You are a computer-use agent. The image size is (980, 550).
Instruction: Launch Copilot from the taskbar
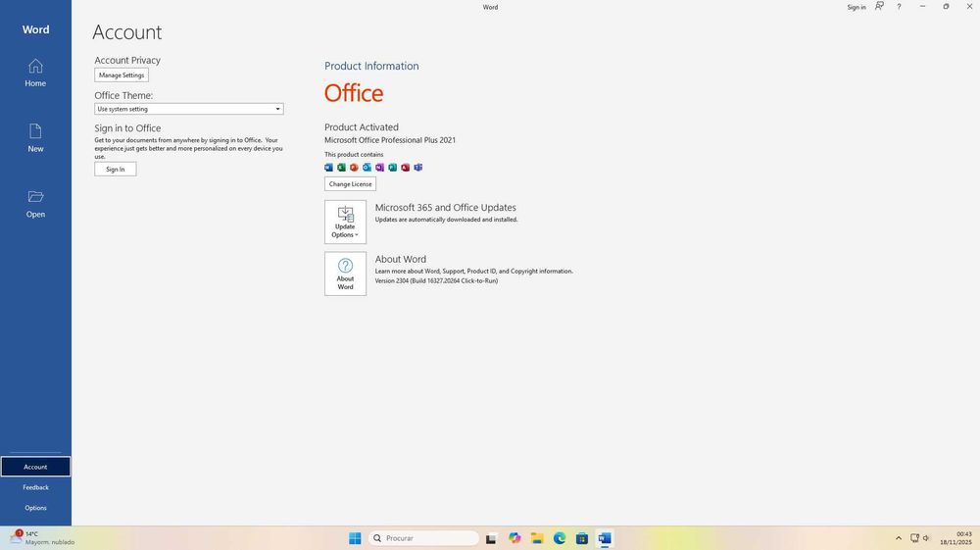514,538
